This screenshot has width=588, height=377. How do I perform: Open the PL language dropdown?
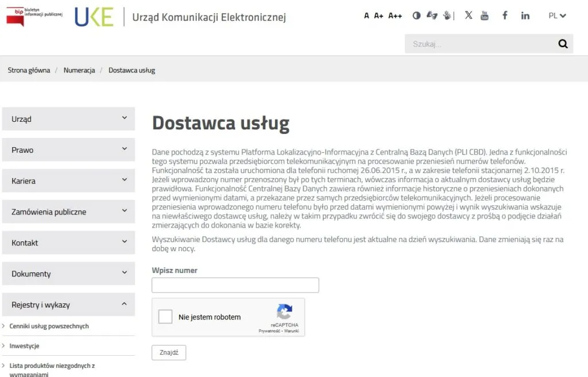(x=557, y=16)
